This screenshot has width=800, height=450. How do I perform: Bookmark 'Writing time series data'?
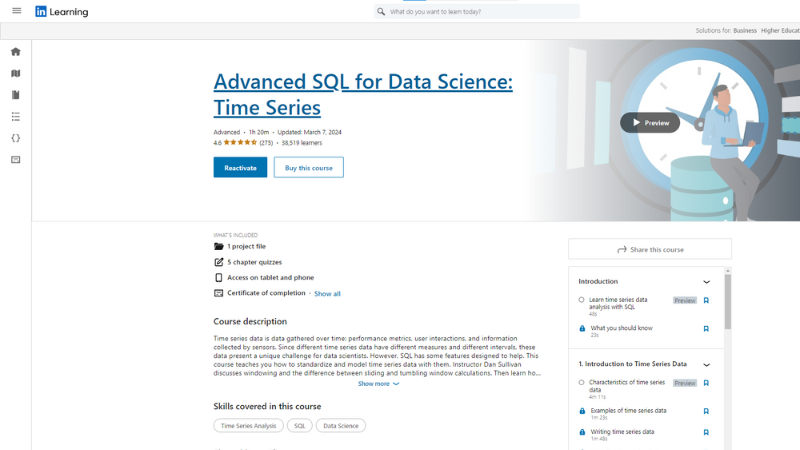click(706, 432)
